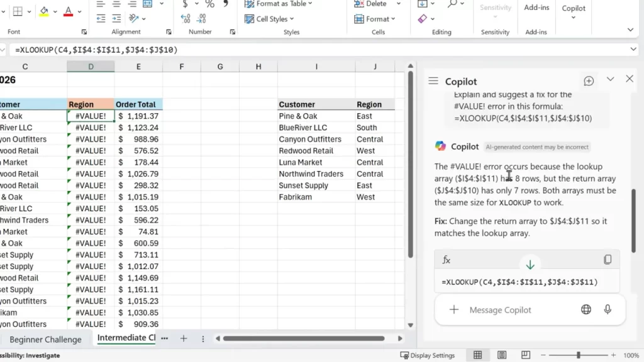Apply the Font Color tool

click(x=68, y=11)
